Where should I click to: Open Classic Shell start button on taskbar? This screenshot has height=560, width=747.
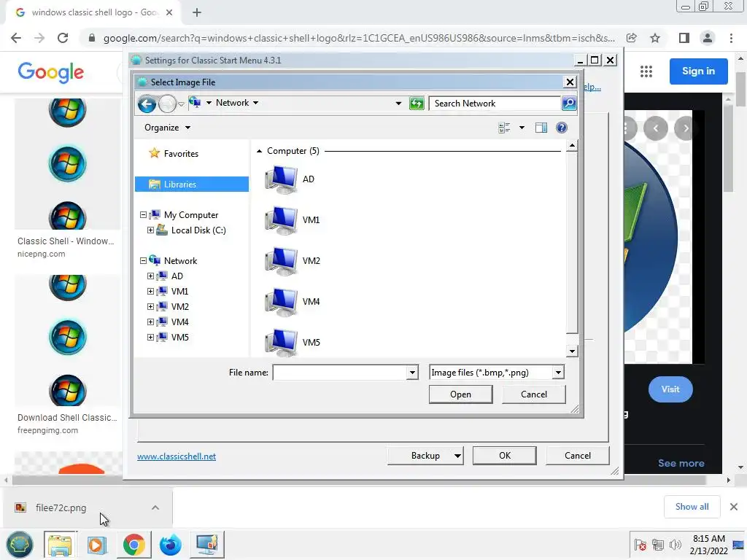click(20, 544)
